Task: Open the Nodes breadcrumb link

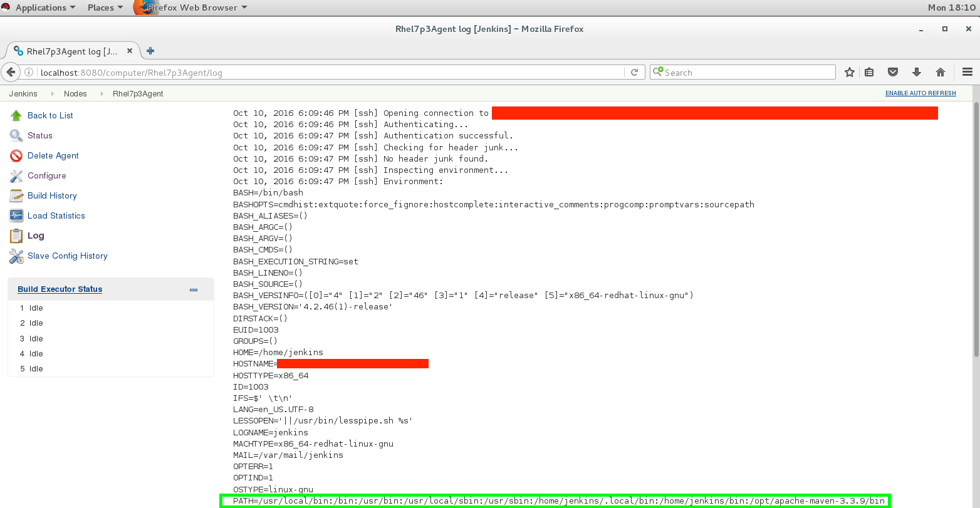Action: click(x=75, y=94)
